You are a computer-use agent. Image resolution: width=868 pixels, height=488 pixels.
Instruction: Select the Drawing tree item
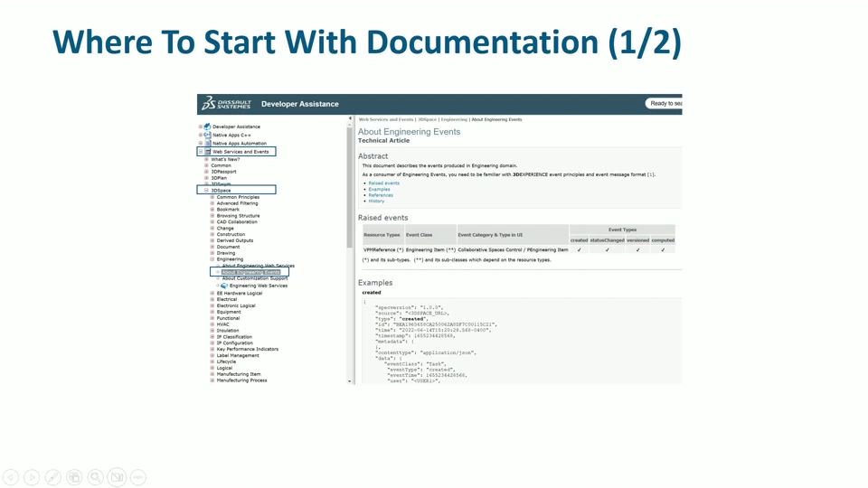[x=226, y=253]
